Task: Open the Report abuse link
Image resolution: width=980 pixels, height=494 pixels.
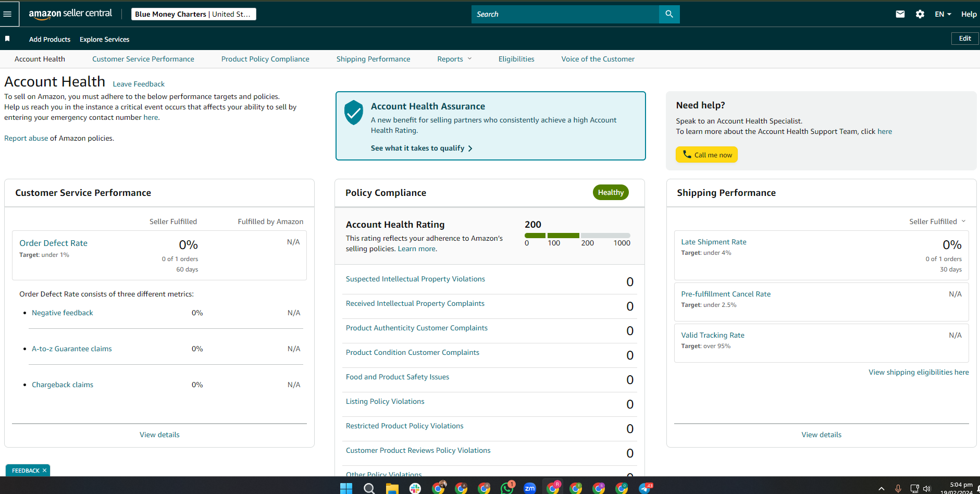Action: (26, 138)
